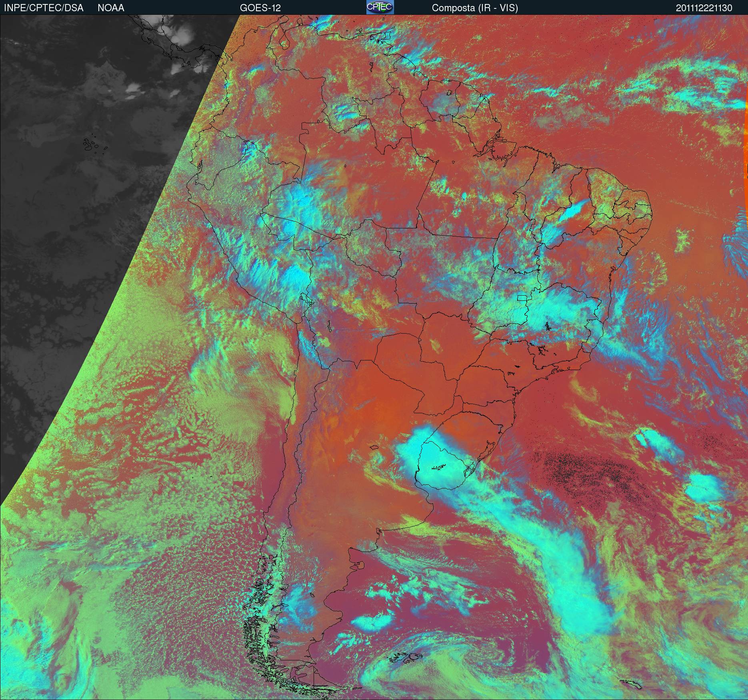The width and height of the screenshot is (748, 700).
Task: Click the Mar Chiquita lake outline in Argentina
Action: tap(374, 448)
